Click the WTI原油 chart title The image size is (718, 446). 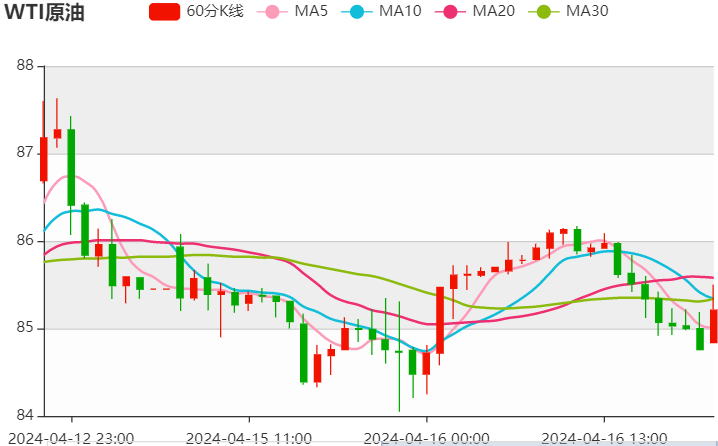44,13
